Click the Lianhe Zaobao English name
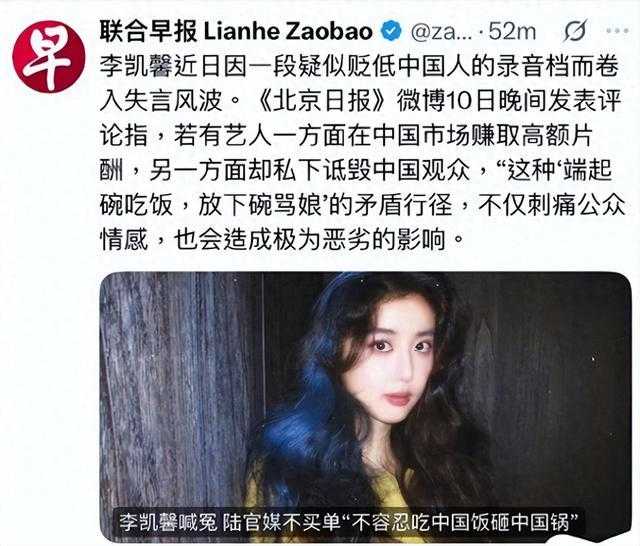Viewport: 640px width, 546px height. [288, 31]
